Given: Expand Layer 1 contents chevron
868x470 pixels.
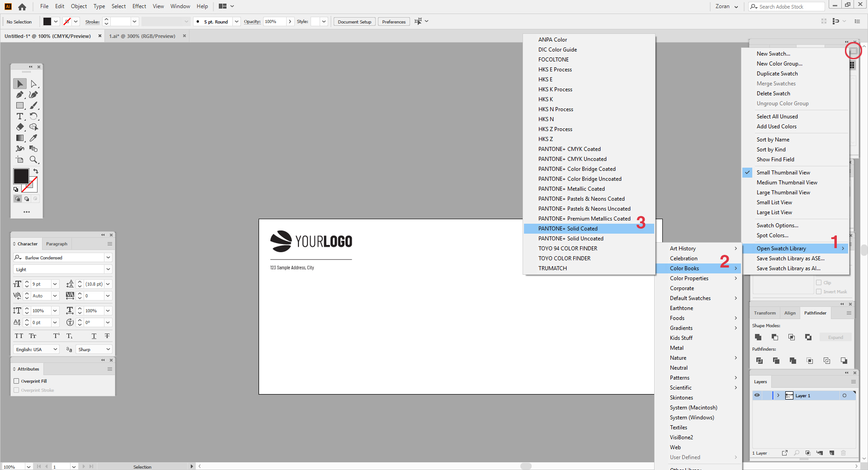Looking at the screenshot, I should click(778, 395).
